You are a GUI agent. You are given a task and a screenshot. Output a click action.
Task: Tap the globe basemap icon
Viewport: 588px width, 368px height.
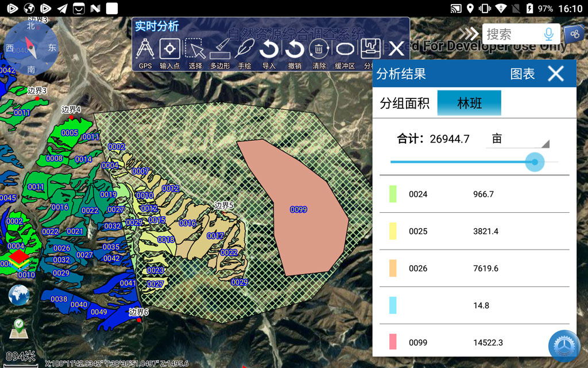coord(19,295)
